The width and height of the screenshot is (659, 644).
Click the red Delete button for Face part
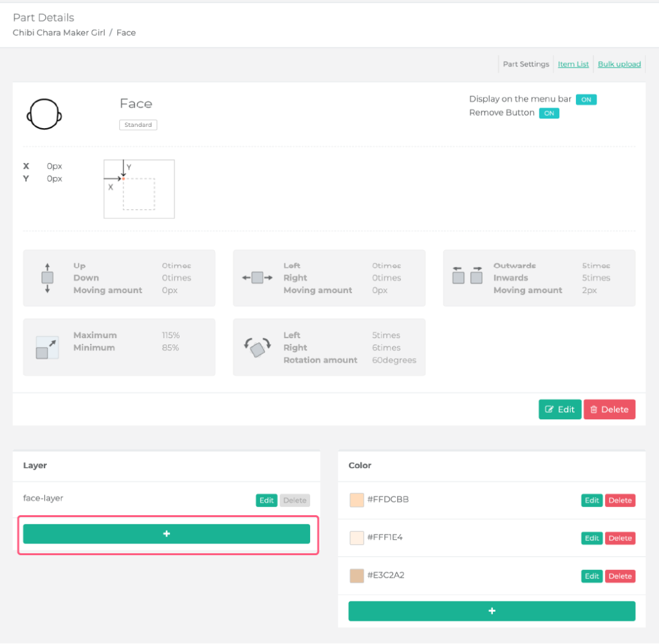coord(609,410)
